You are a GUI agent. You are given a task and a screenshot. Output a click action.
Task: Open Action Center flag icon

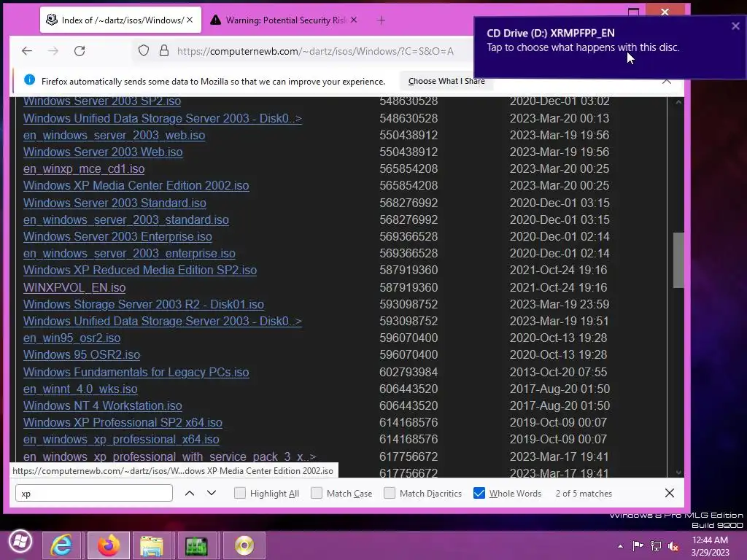point(638,546)
